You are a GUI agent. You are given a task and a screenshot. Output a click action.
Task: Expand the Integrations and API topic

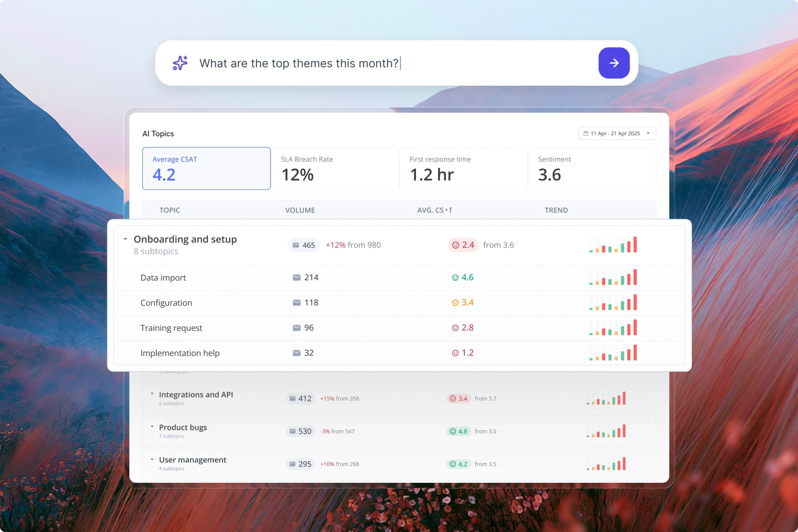(152, 394)
